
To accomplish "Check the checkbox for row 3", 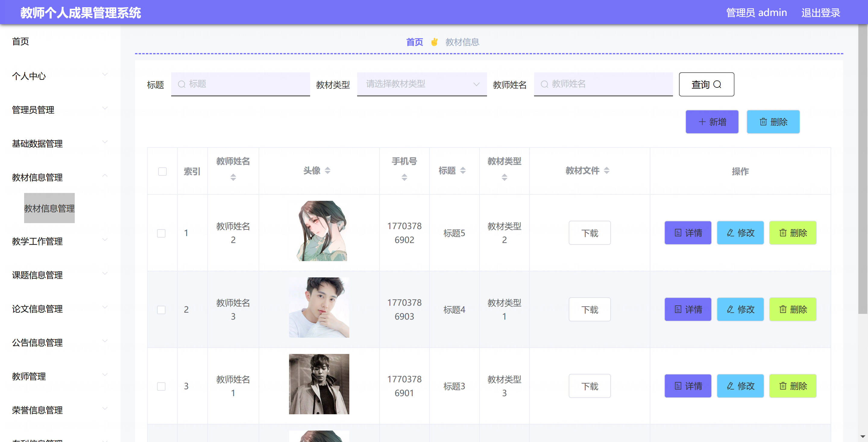I will (162, 386).
